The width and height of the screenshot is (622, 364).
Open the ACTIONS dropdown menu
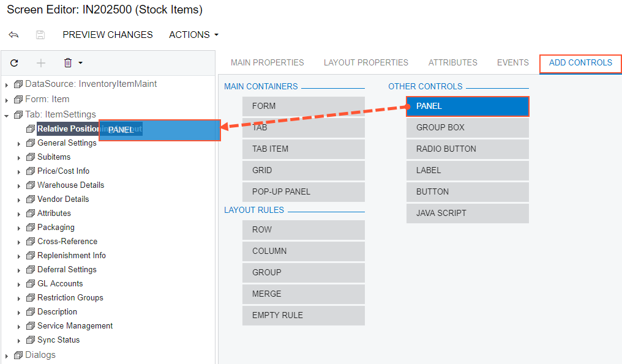tap(193, 35)
